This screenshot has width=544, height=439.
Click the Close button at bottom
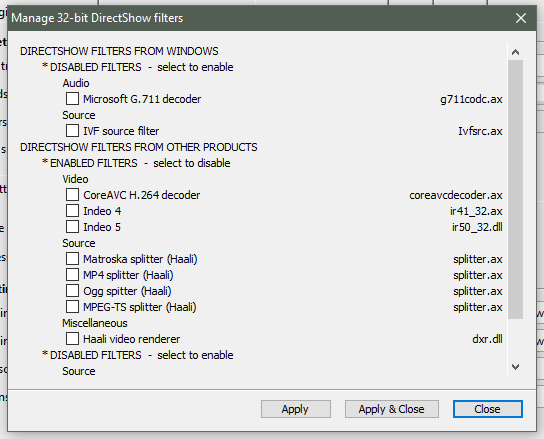click(487, 409)
